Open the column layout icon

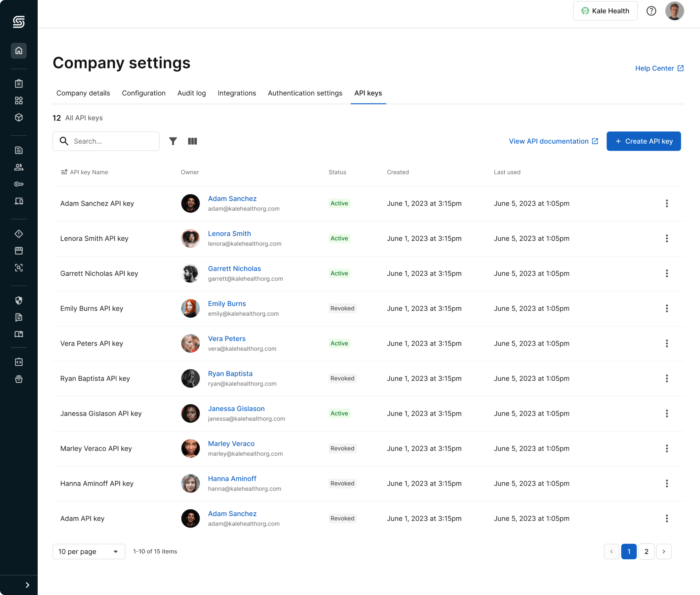point(192,141)
